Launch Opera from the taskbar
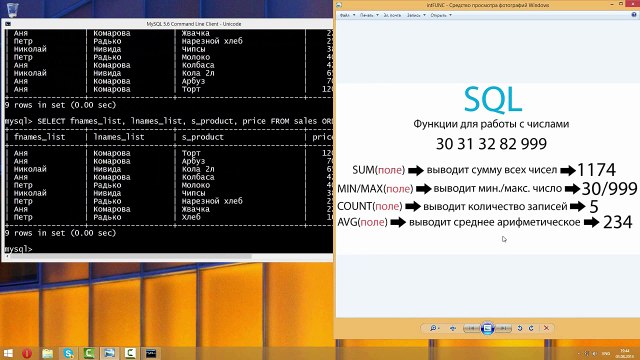Image resolution: width=640 pixels, height=360 pixels. click(27, 353)
